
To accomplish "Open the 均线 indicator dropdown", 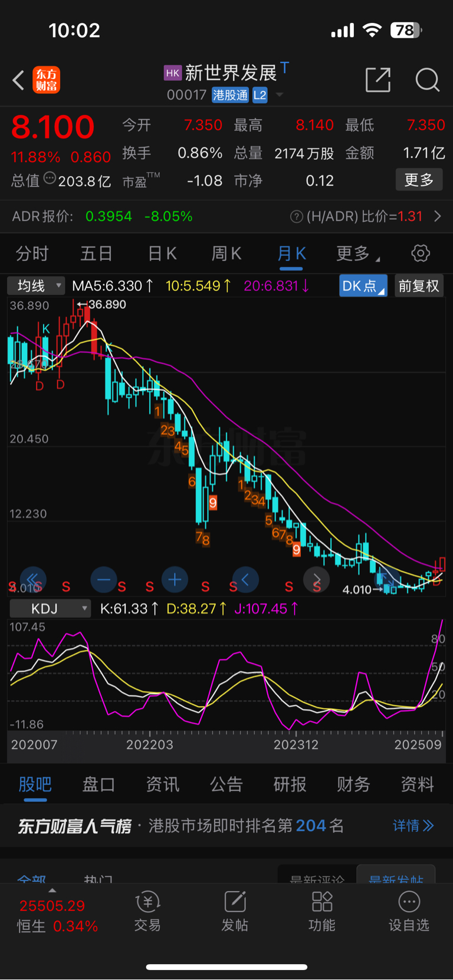I will 36,286.
